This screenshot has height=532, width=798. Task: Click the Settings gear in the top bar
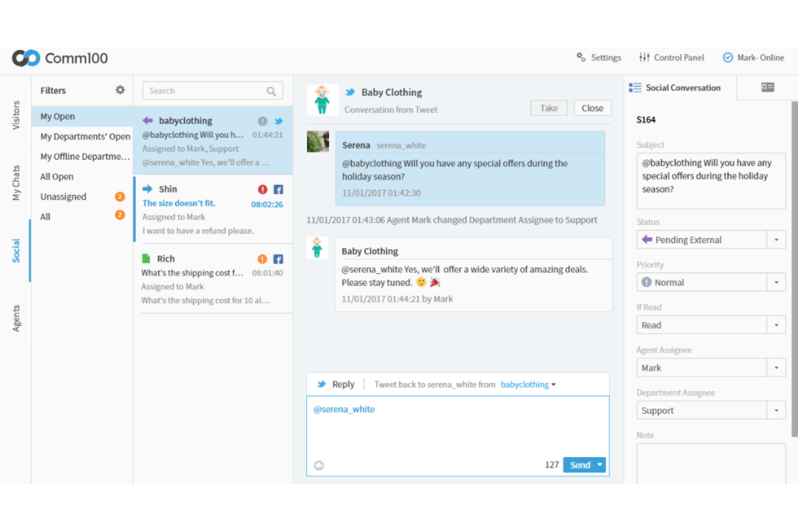pyautogui.click(x=598, y=57)
